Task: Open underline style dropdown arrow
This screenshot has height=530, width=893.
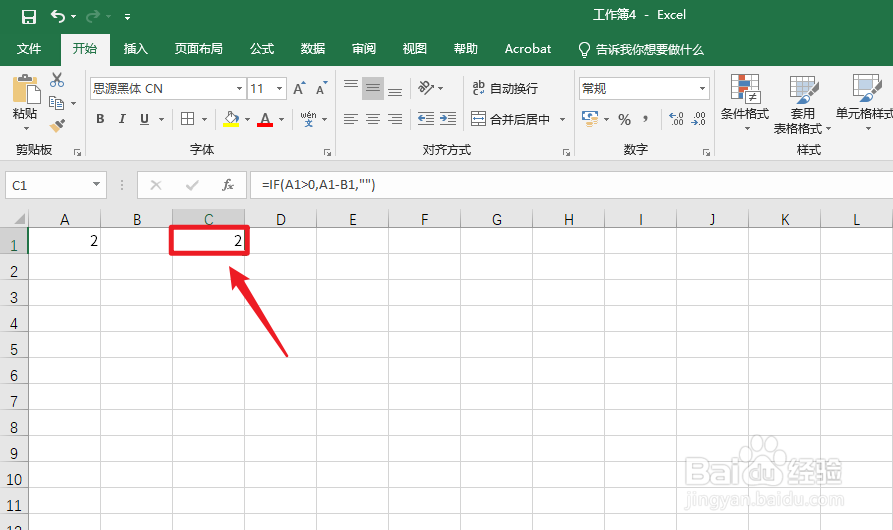Action: click(161, 120)
